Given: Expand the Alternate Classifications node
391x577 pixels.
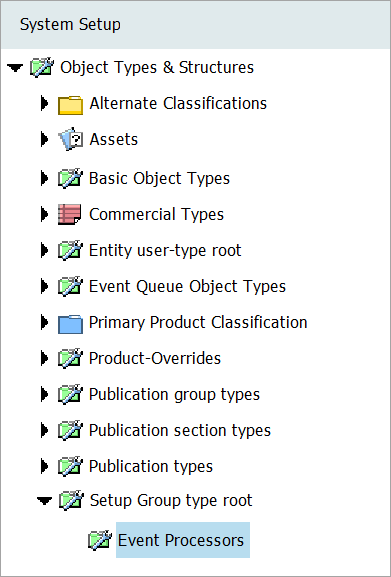Looking at the screenshot, I should (44, 103).
